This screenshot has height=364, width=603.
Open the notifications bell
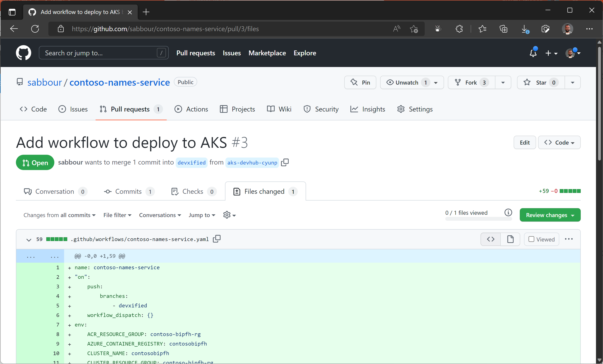tap(533, 53)
